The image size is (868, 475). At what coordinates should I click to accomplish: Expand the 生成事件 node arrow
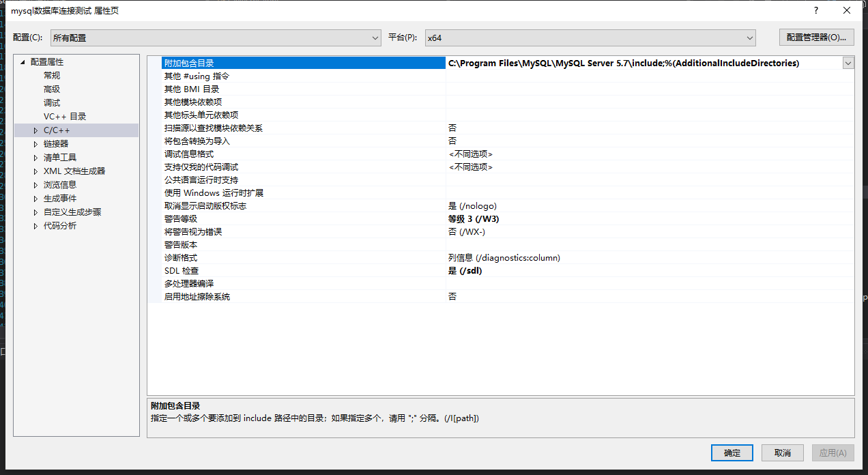(36, 199)
